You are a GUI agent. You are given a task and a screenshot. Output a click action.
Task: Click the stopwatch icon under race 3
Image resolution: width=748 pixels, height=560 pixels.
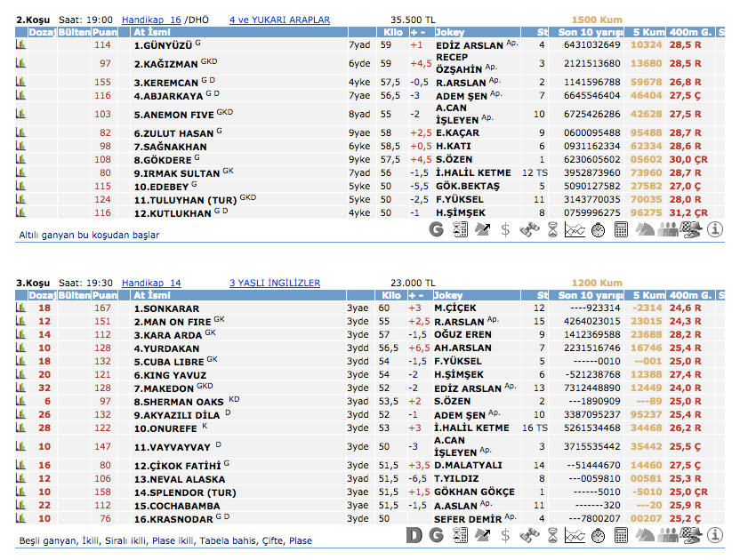(x=599, y=536)
